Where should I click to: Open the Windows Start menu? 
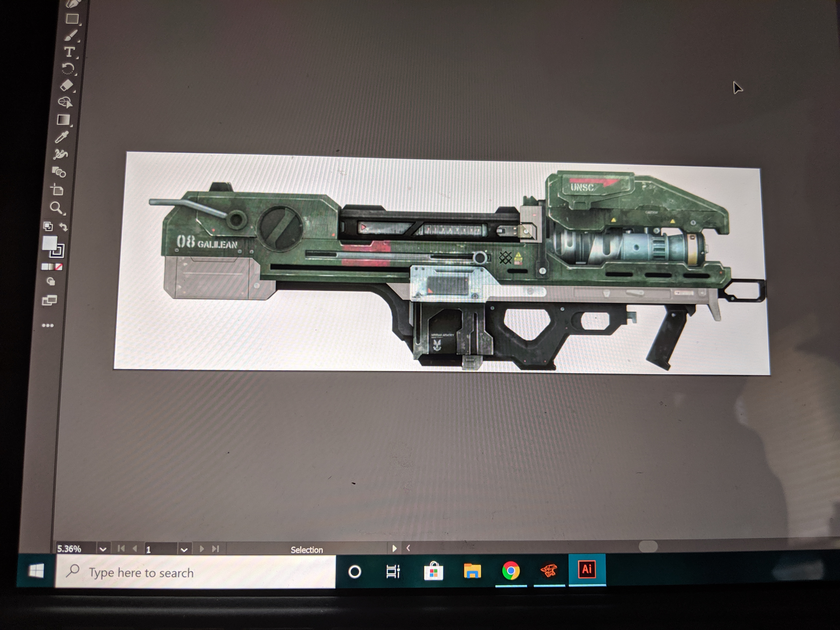[x=36, y=571]
